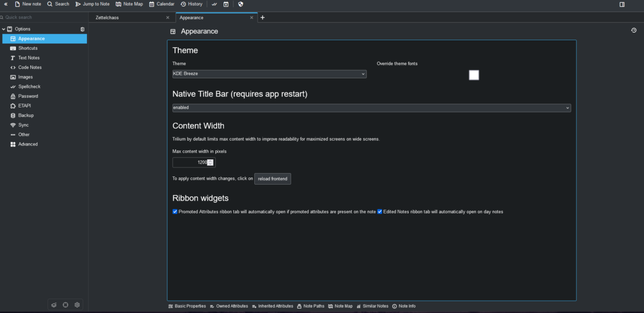Open tree settings gear icon
The width and height of the screenshot is (644, 313).
pyautogui.click(x=77, y=305)
